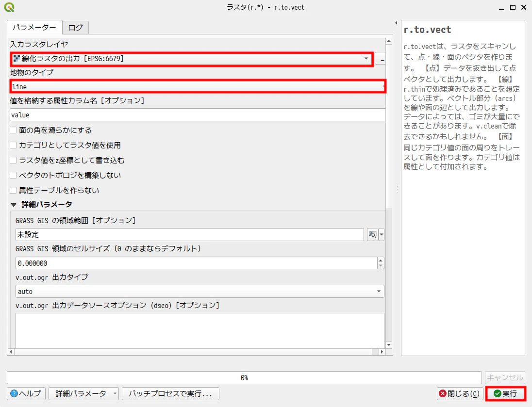This screenshot has height=407, width=532.
Task: Click the 閉じる(C) button
Action: pyautogui.click(x=459, y=393)
